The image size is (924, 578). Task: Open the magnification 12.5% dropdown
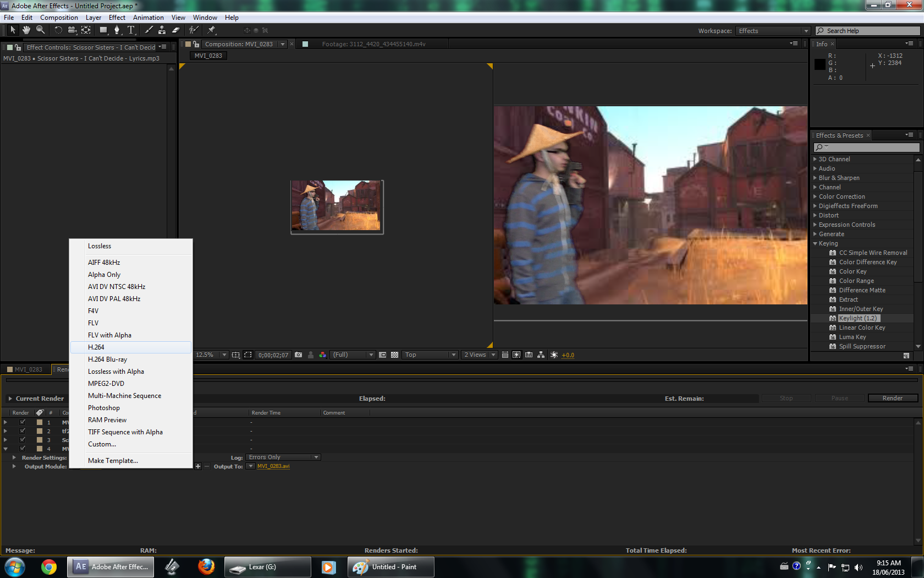[x=211, y=355]
